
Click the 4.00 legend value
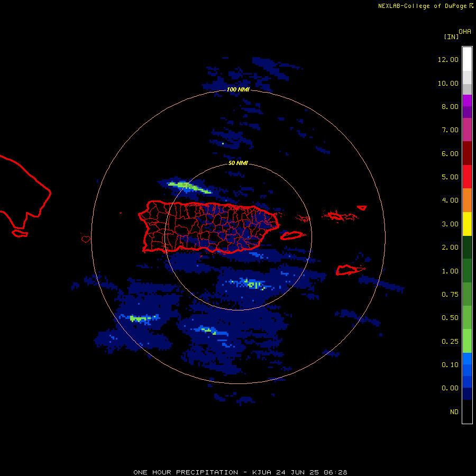click(x=450, y=200)
